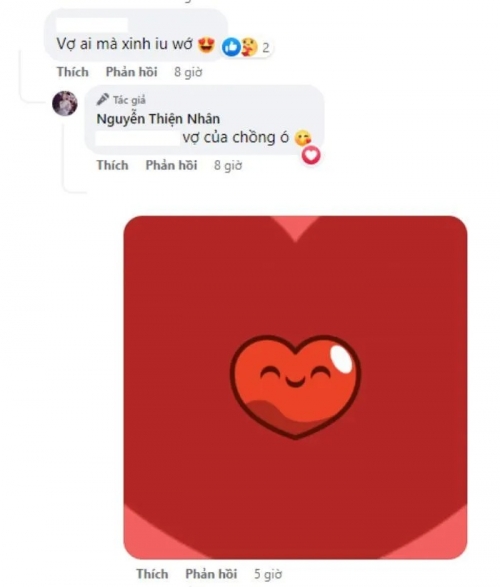
Task: Open the reaction count showing 2
Action: (x=266, y=48)
